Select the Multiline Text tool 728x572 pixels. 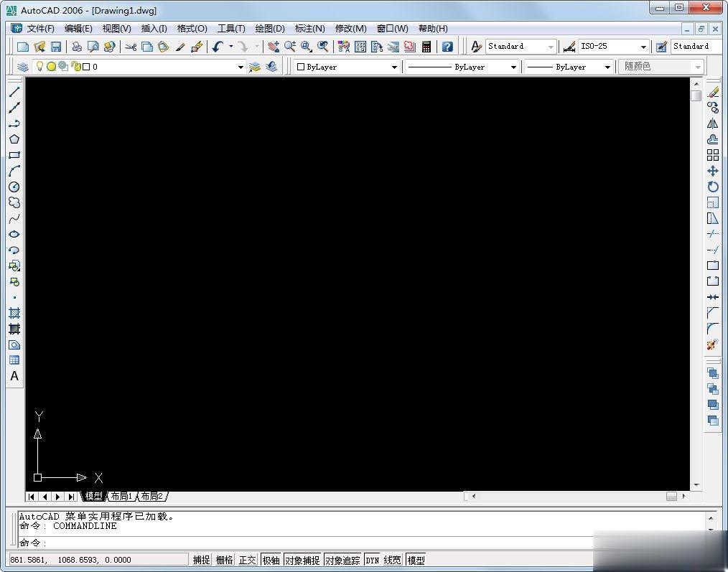tap(14, 376)
